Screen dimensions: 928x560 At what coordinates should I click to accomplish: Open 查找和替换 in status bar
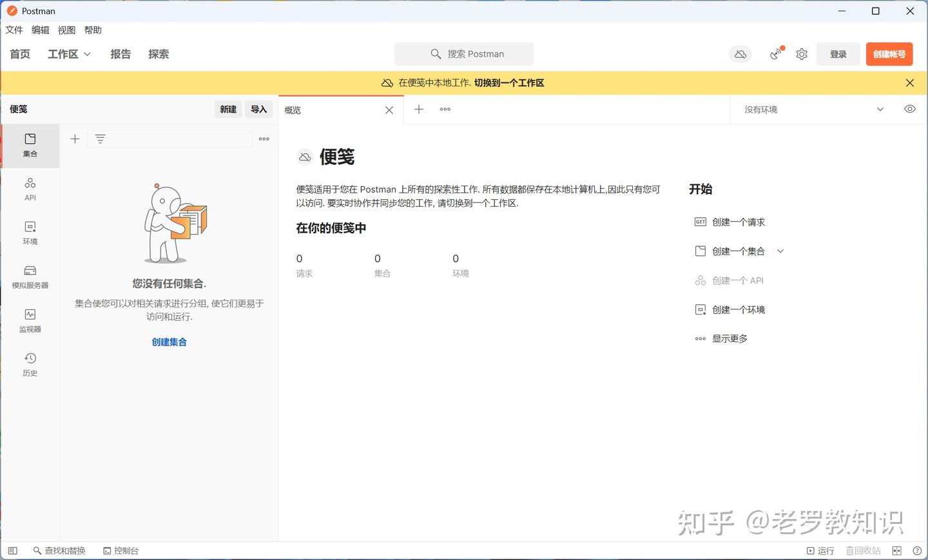click(59, 550)
